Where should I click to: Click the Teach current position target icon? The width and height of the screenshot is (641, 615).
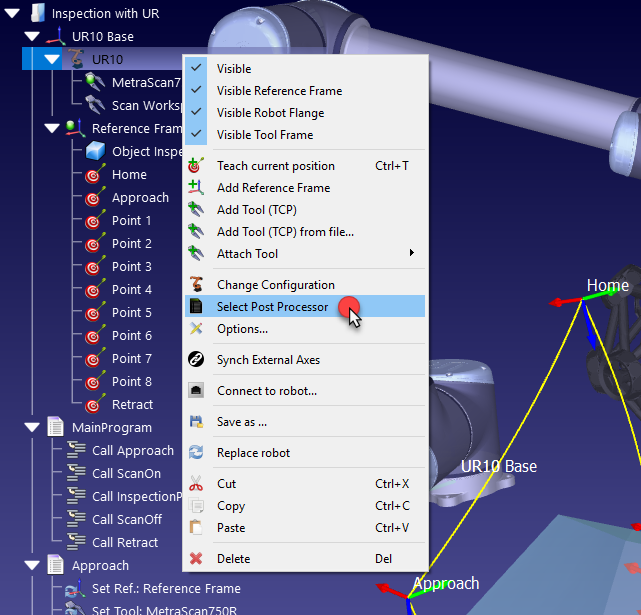point(197,166)
